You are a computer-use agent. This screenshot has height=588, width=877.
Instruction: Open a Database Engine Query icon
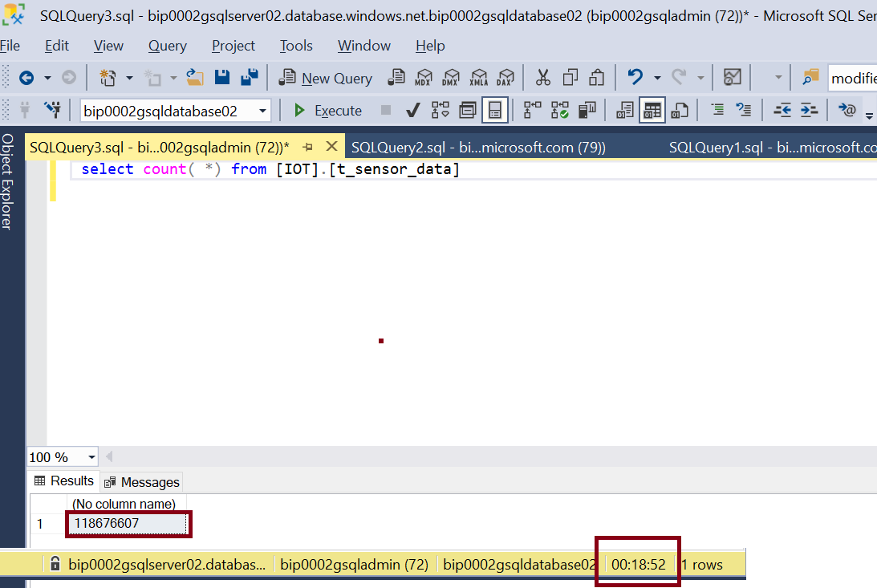pos(396,78)
